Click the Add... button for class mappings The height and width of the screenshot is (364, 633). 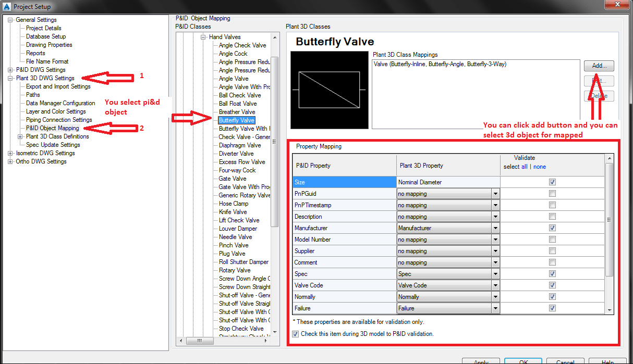(x=599, y=66)
